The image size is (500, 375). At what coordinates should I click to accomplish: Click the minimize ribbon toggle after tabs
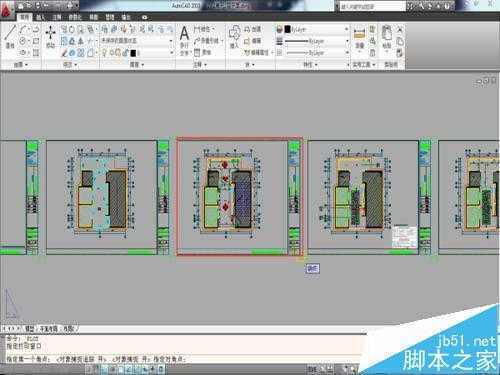click(x=144, y=17)
